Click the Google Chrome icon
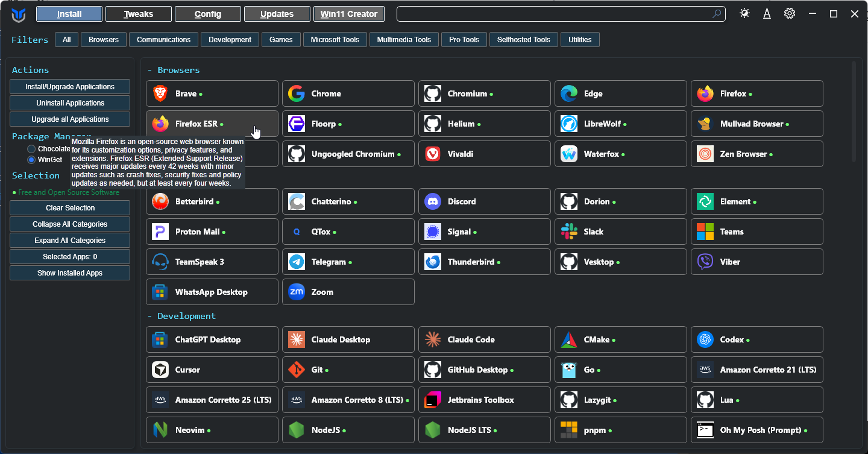 (297, 93)
